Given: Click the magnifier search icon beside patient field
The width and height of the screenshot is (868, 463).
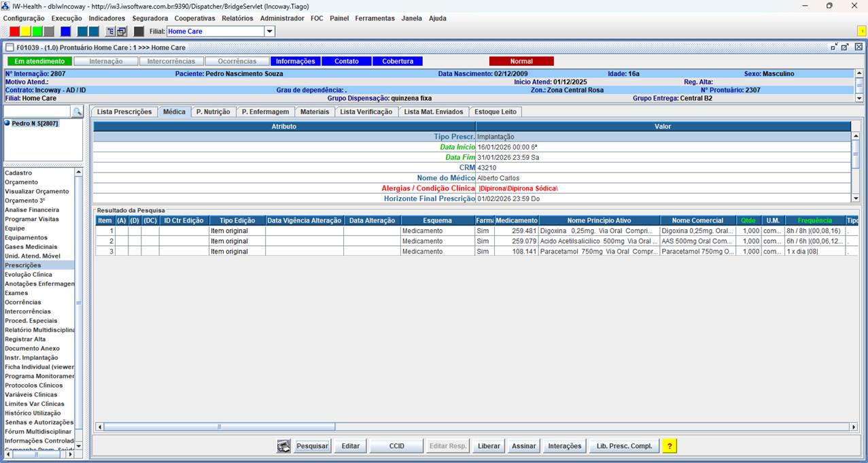Looking at the screenshot, I should (x=77, y=112).
